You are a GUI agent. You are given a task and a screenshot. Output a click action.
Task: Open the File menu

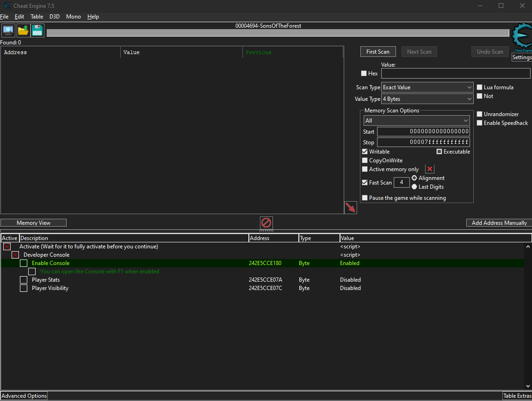click(x=5, y=17)
